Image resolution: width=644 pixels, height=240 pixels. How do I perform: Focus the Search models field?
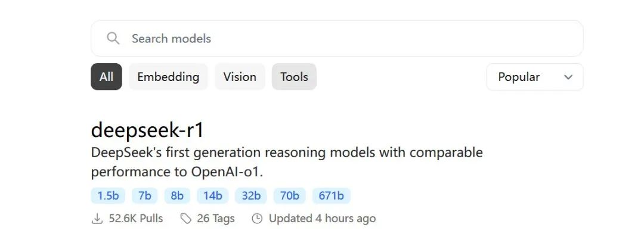point(337,39)
